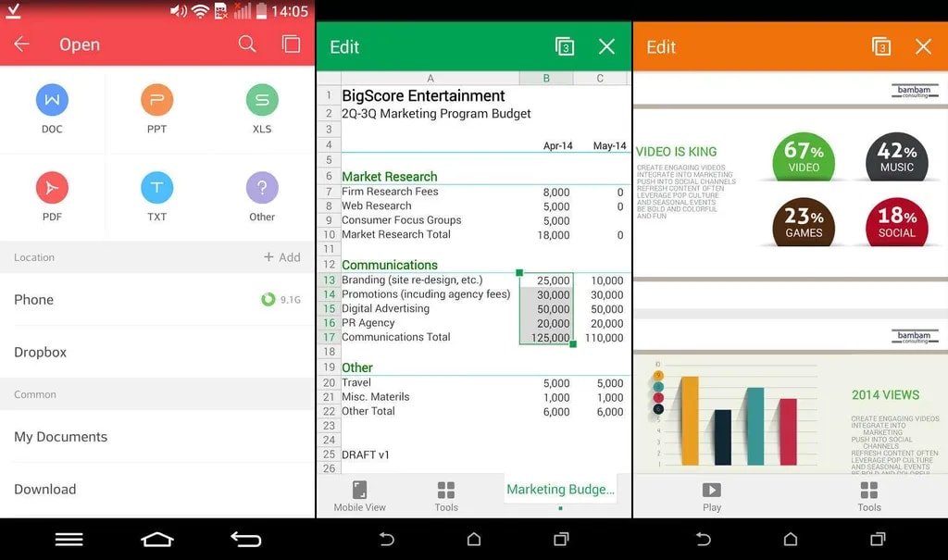Switch to the Marketing Budget sheet tab
This screenshot has width=948, height=560.
click(560, 490)
